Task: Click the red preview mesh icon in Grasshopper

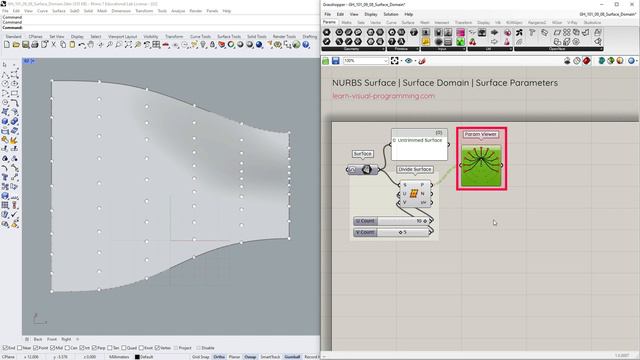Action: [x=587, y=61]
